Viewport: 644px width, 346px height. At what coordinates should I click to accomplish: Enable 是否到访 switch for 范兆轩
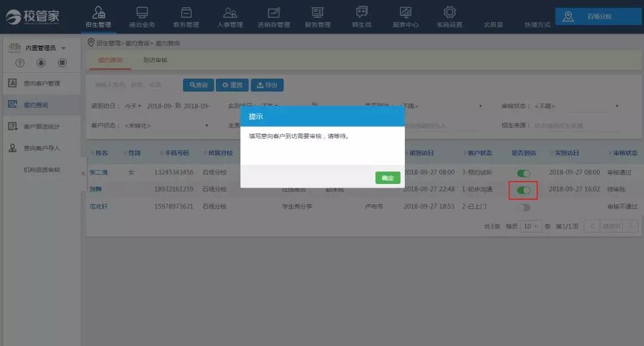(x=524, y=207)
